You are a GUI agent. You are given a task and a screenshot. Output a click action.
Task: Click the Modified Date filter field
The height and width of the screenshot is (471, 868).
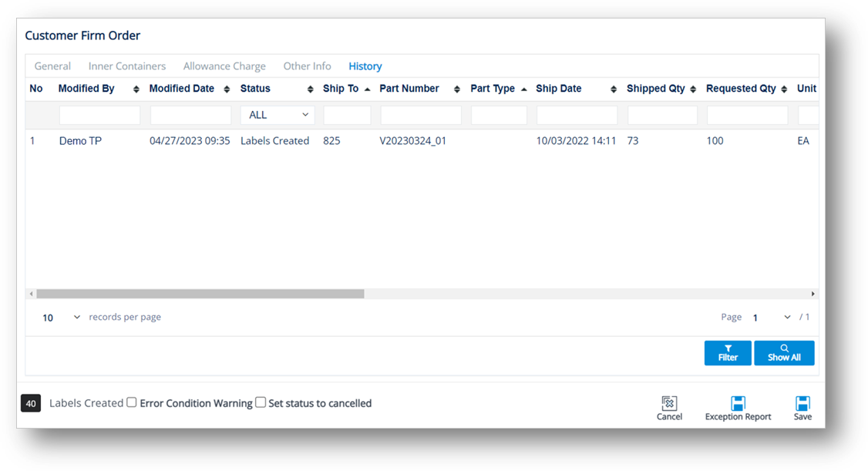tap(190, 115)
